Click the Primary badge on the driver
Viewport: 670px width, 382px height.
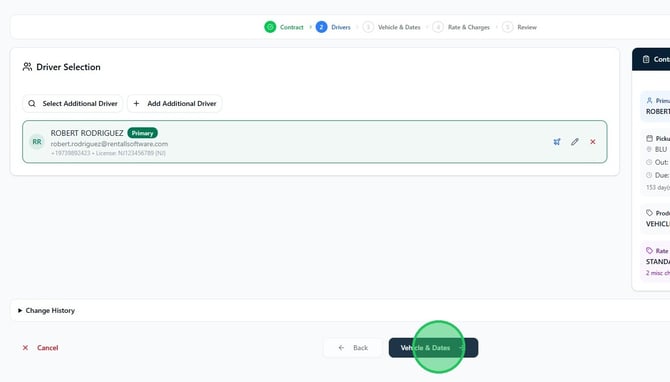pos(142,133)
